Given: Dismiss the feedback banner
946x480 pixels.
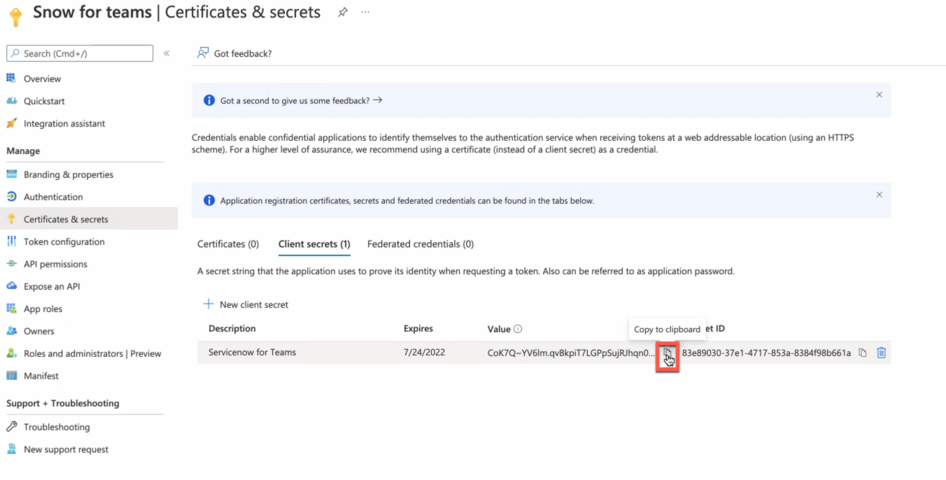Looking at the screenshot, I should [879, 95].
